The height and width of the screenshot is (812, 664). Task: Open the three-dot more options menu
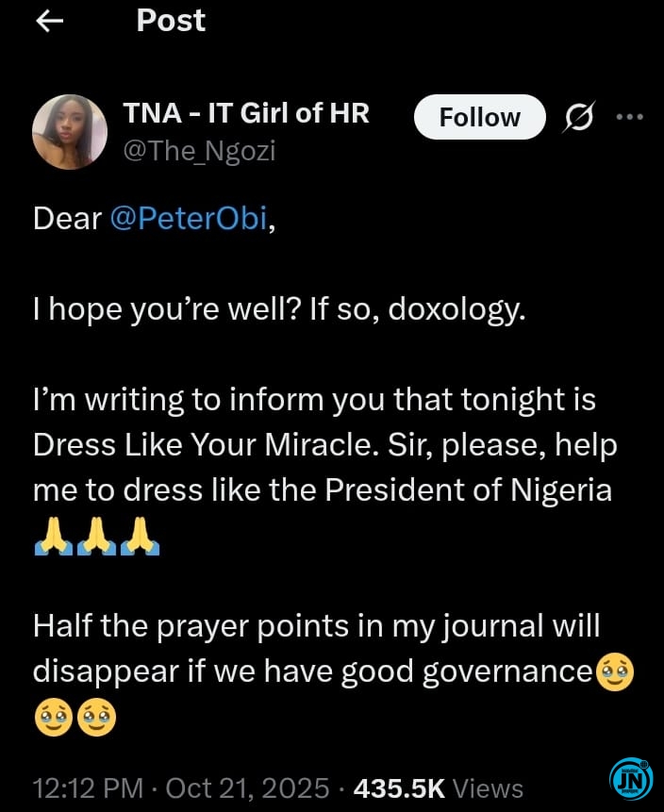[x=628, y=118]
